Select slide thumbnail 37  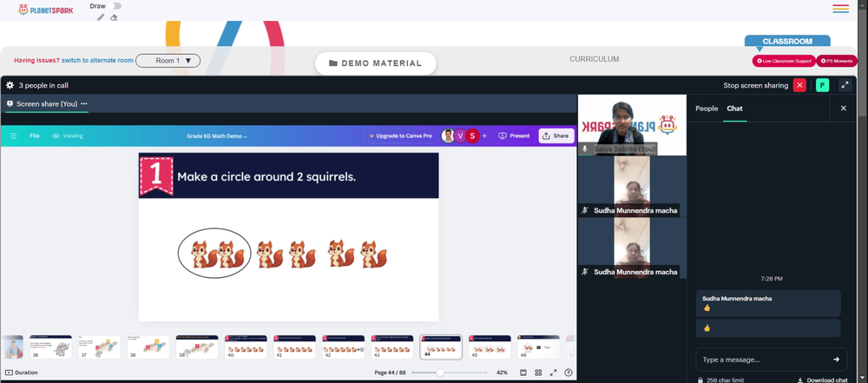pos(99,347)
